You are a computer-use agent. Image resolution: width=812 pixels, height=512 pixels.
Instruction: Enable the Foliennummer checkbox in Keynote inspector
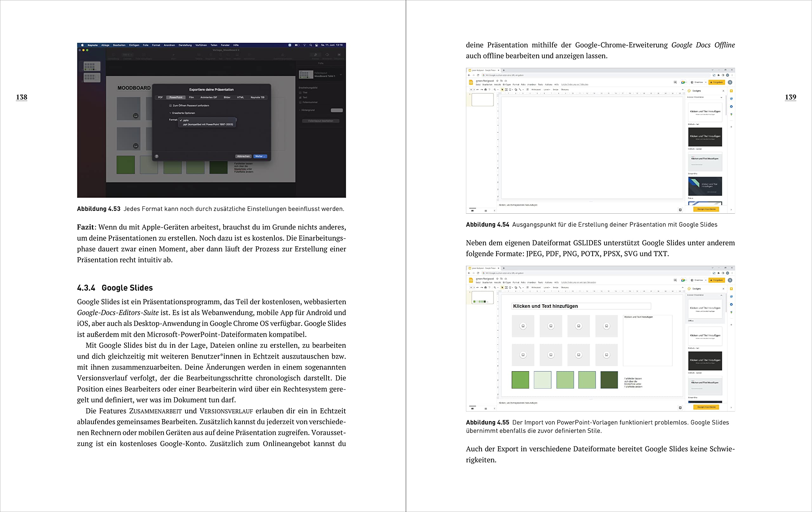pyautogui.click(x=300, y=102)
